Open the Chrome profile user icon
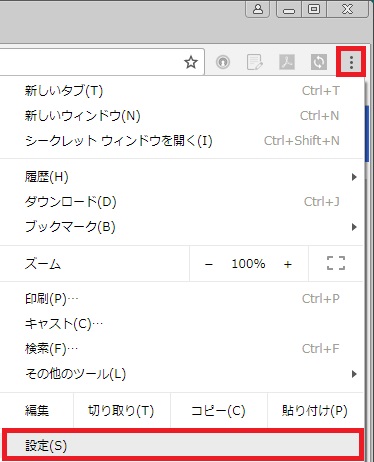This screenshot has width=374, height=462. 258,9
